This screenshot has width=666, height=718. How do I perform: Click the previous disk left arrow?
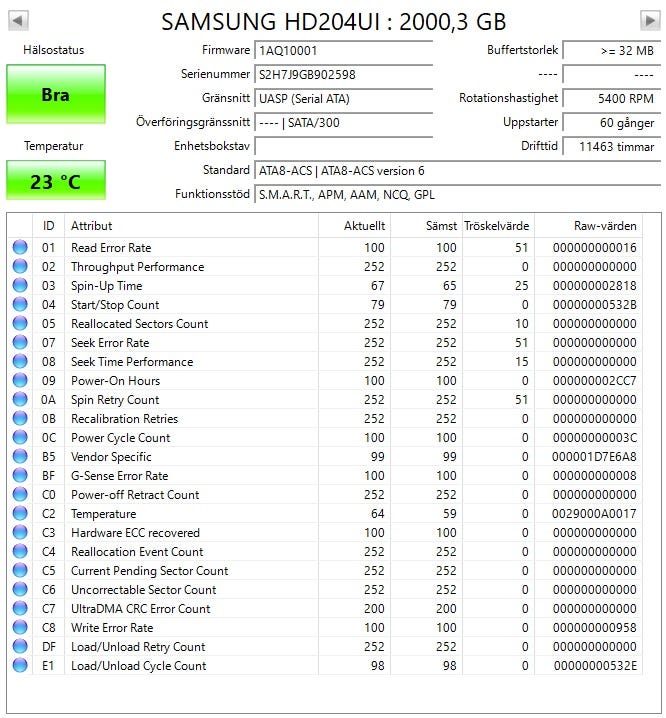click(18, 20)
